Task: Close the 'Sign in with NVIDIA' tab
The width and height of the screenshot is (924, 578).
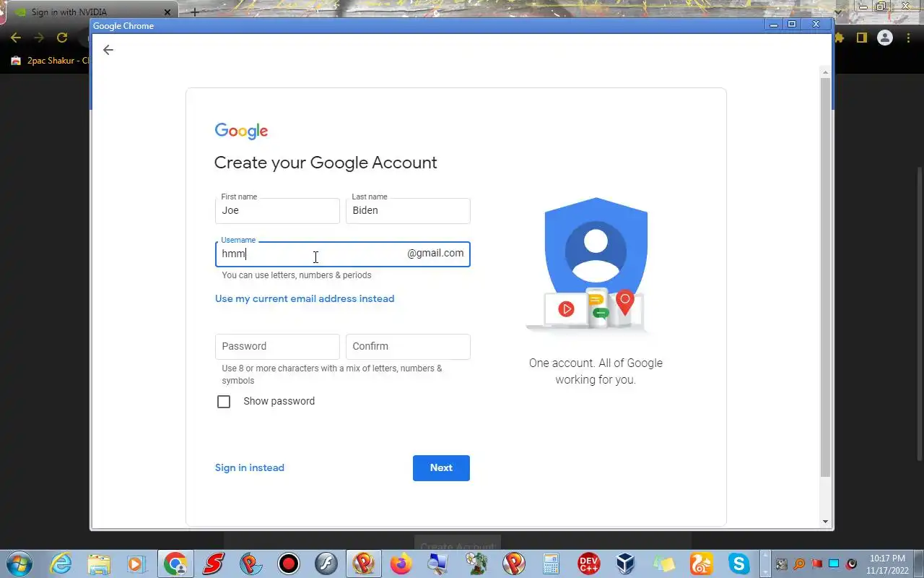Action: coord(167,12)
